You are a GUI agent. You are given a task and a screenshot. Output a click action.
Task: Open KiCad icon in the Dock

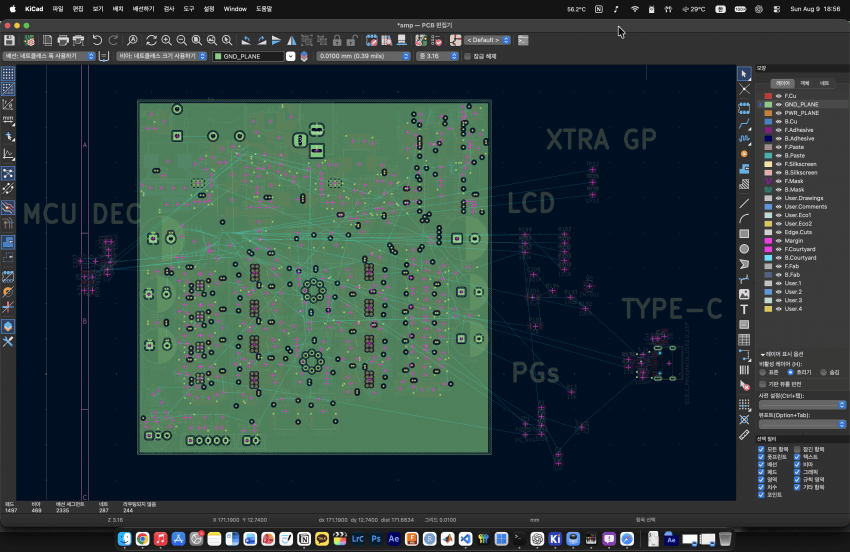(555, 538)
